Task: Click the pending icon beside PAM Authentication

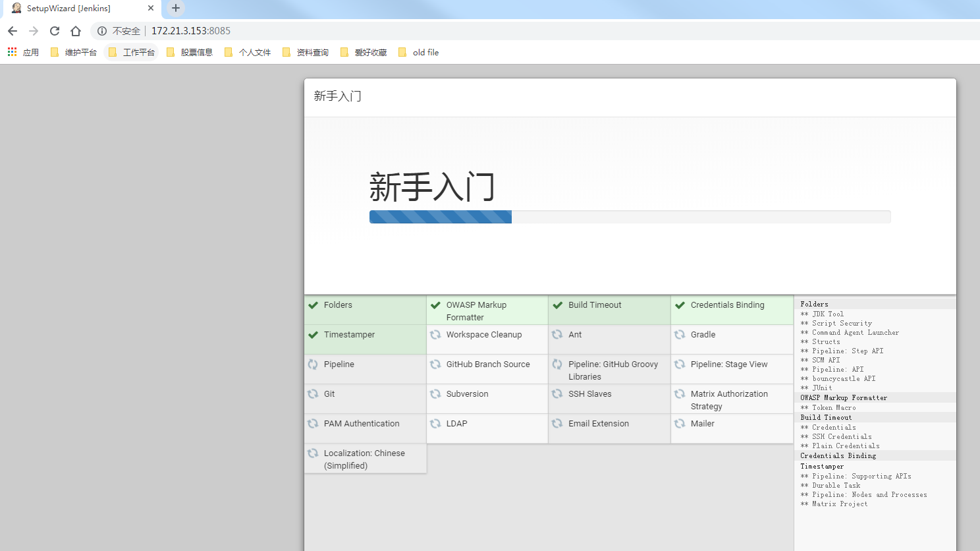Action: [x=313, y=424]
